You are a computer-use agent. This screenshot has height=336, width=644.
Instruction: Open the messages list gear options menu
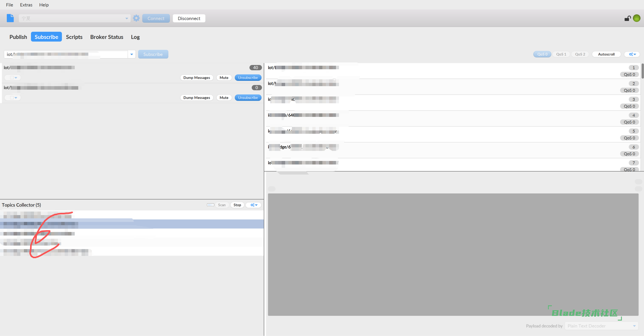(632, 54)
